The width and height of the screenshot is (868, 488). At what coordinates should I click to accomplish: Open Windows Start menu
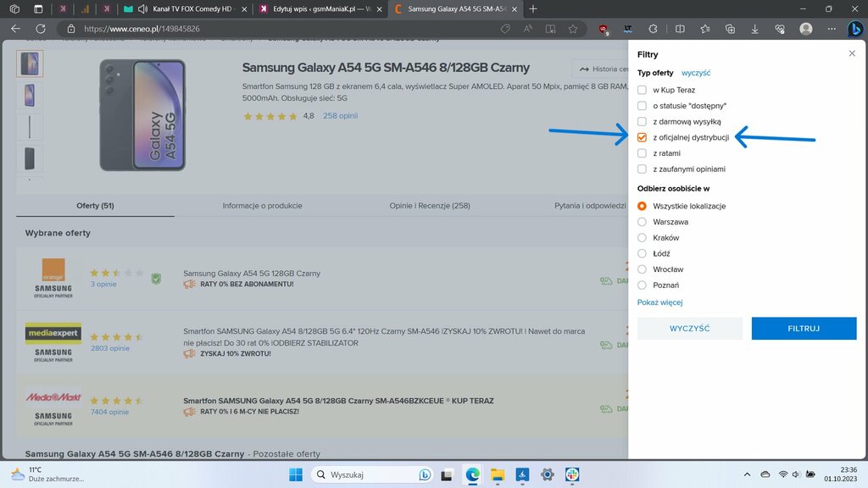(296, 474)
